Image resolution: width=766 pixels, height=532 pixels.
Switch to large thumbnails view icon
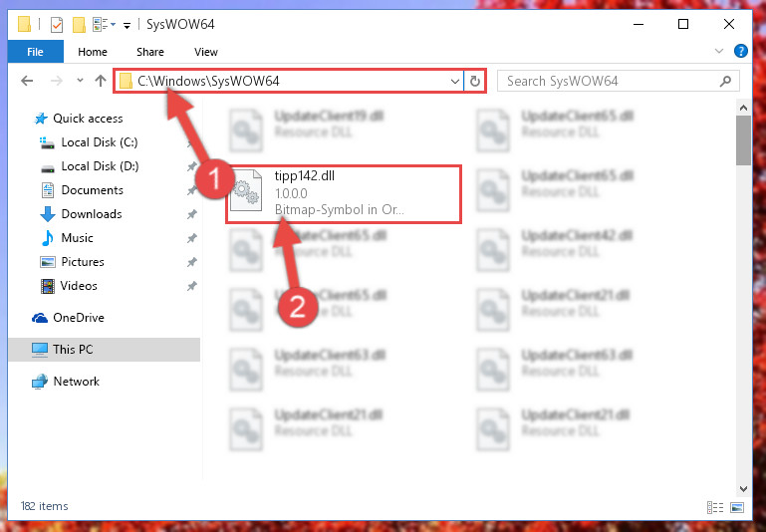737,507
